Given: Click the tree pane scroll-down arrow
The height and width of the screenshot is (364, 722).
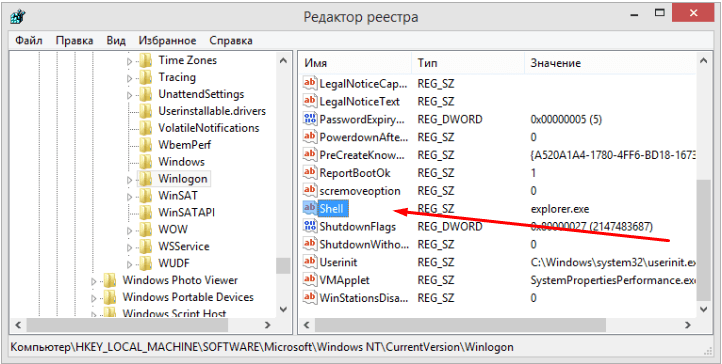Looking at the screenshot, I should coord(283,310).
